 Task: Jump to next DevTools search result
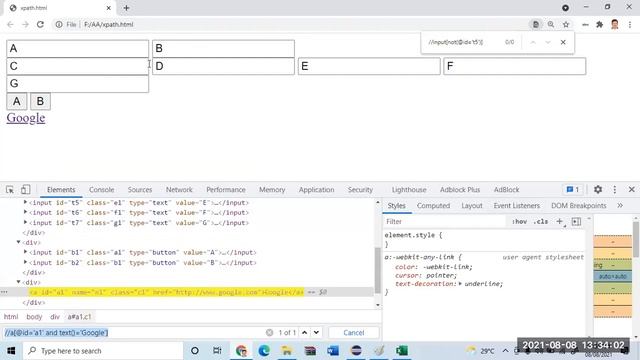point(316,333)
